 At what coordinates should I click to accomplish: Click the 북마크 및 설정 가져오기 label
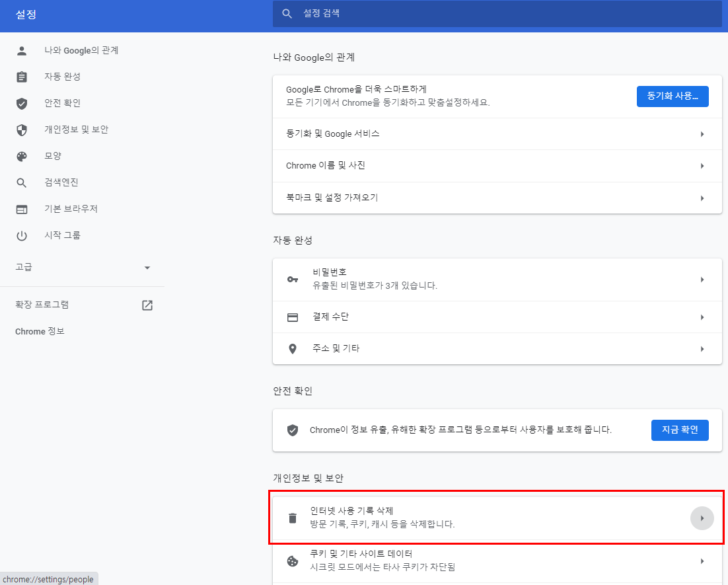click(332, 198)
